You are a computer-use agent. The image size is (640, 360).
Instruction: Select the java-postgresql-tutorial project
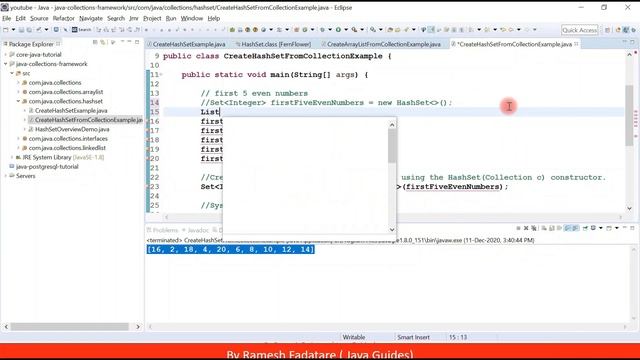point(47,167)
